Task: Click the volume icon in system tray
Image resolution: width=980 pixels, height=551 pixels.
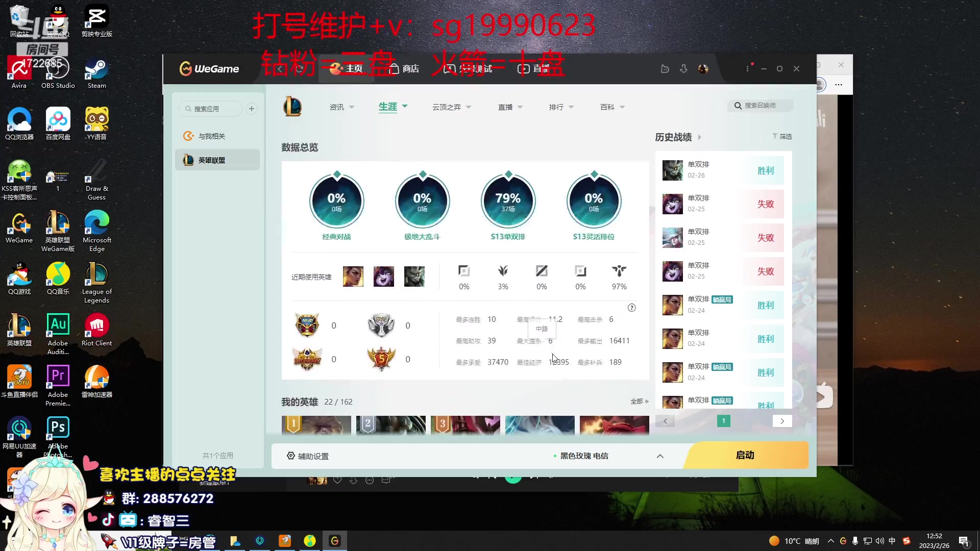Action: pyautogui.click(x=880, y=541)
